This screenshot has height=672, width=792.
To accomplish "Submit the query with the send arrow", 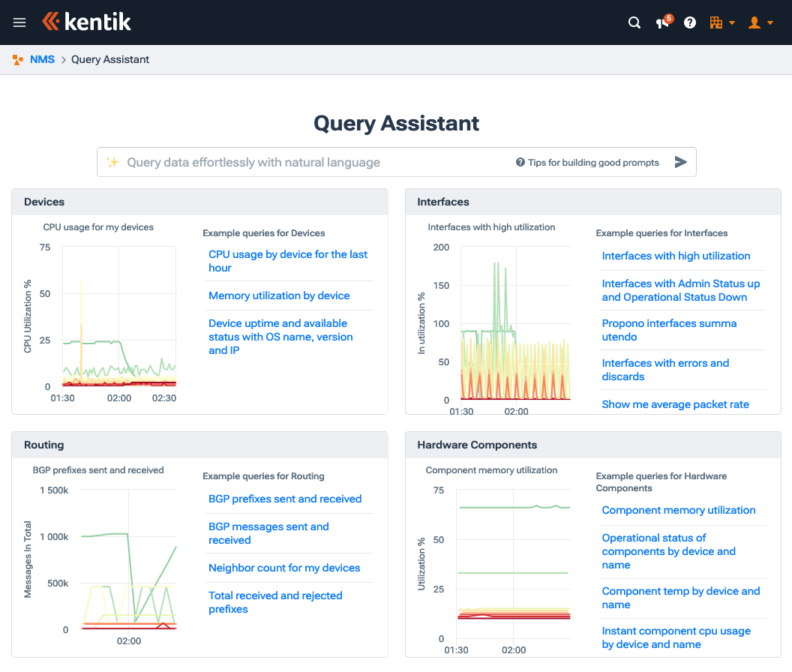I will [x=681, y=161].
